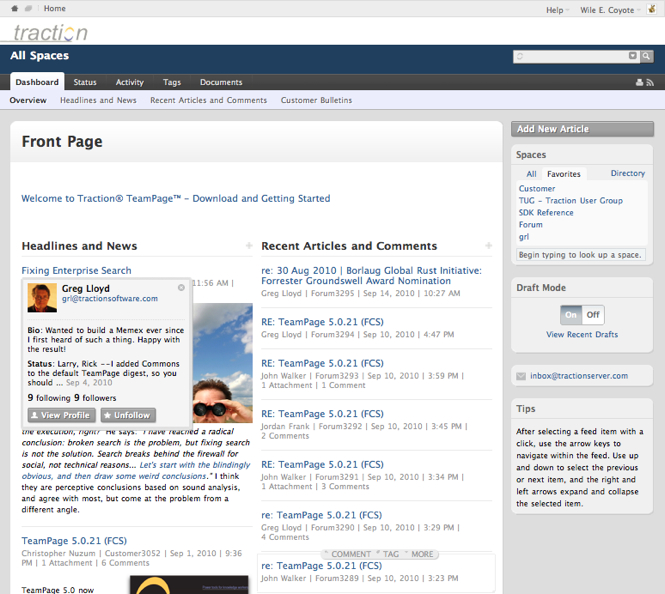The height and width of the screenshot is (594, 665).
Task: Click the Unfollow button for Greg Lloyd
Action: 128,415
